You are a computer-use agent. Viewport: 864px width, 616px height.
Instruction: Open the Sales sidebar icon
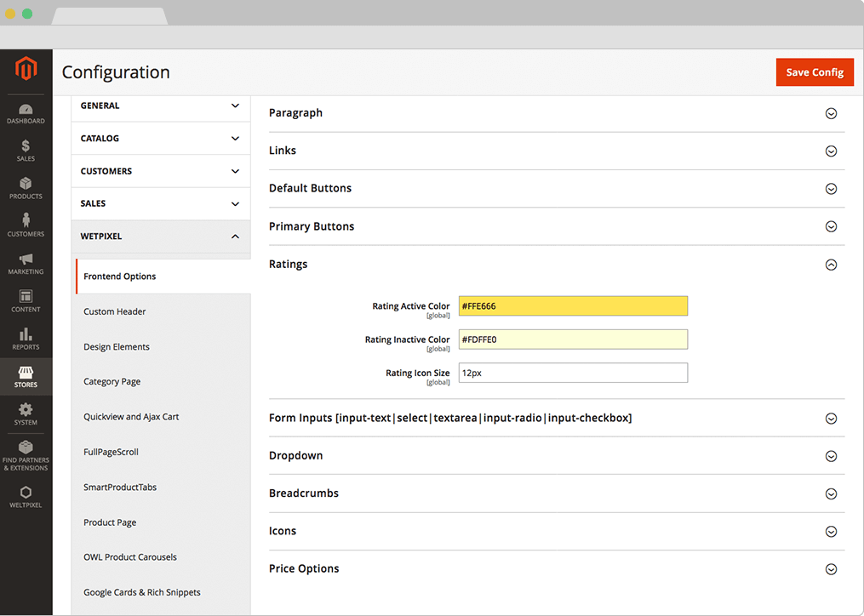26,151
